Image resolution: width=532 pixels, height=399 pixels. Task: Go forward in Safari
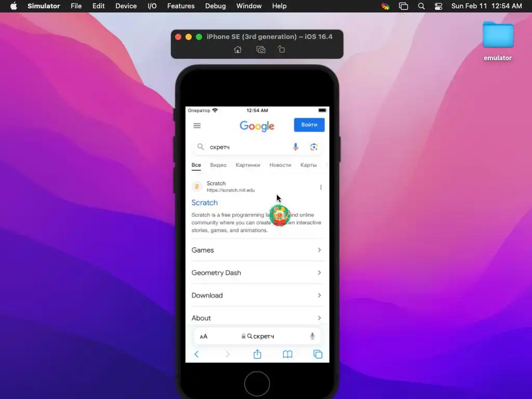pos(228,354)
